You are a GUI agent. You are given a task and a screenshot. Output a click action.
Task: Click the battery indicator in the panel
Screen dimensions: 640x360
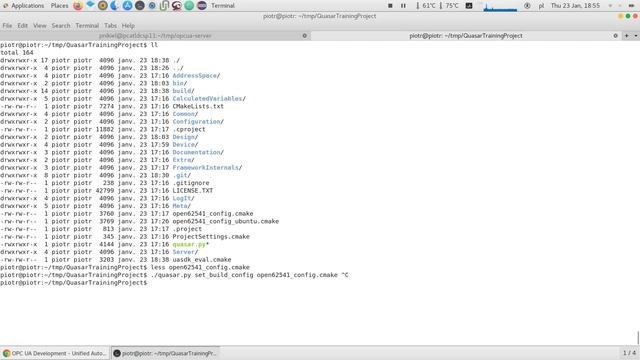click(x=631, y=6)
